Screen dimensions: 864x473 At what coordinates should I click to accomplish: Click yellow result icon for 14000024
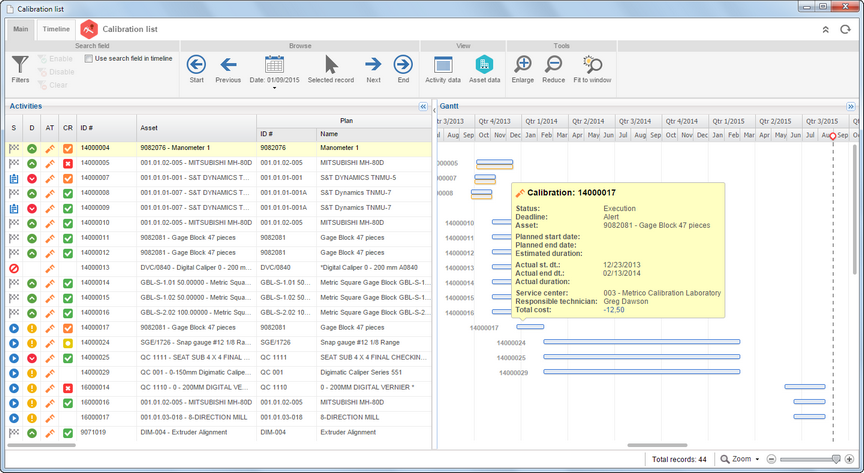tap(68, 343)
